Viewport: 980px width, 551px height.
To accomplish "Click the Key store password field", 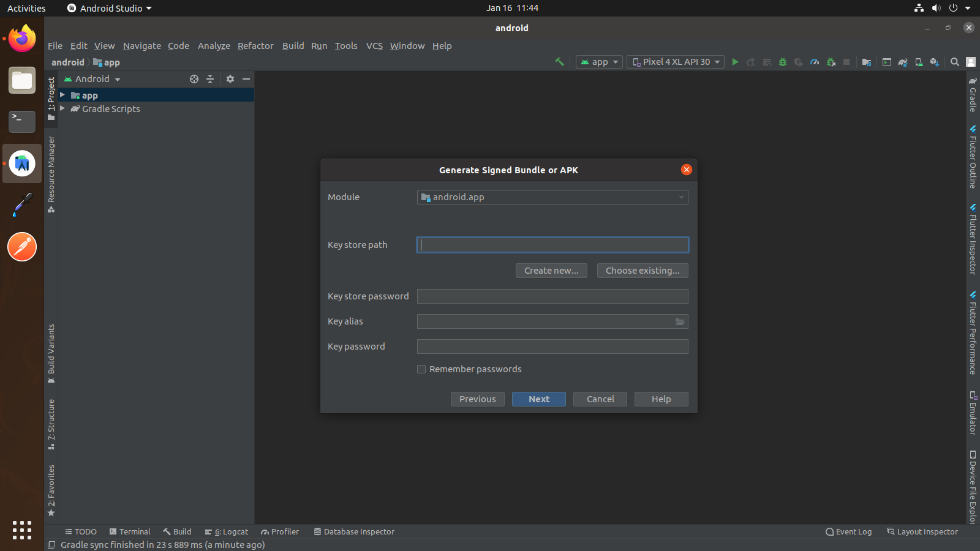I will click(552, 296).
